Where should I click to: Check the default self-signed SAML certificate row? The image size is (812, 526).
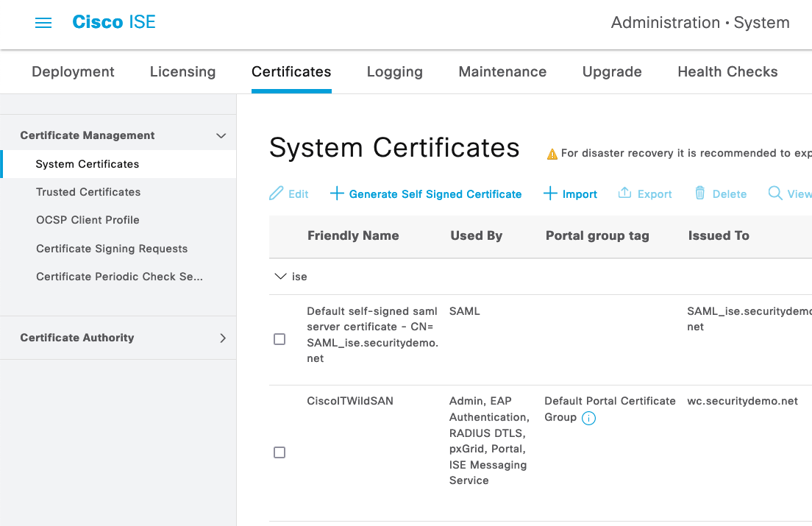(x=279, y=339)
